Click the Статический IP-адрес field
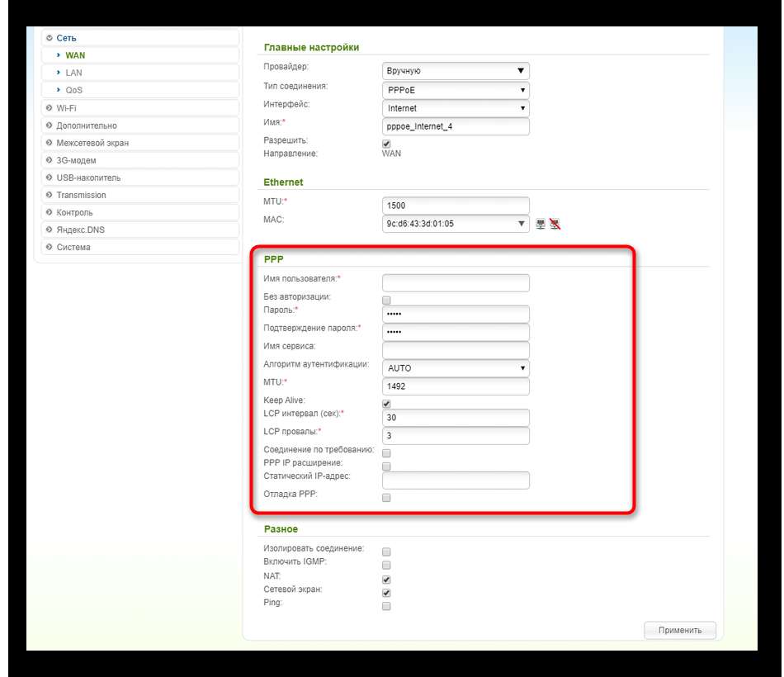 coord(456,480)
